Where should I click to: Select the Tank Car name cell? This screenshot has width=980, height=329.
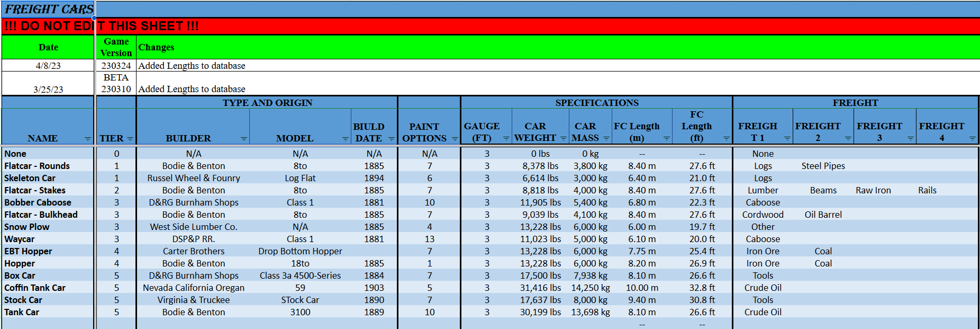(x=48, y=312)
